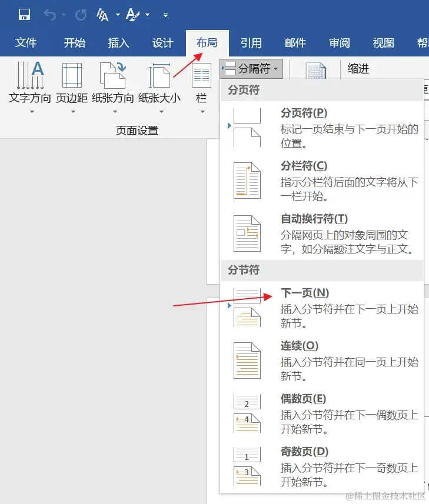Click description 标记一页结束与下一页开始的位置
This screenshot has height=504, width=429.
pyautogui.click(x=350, y=136)
